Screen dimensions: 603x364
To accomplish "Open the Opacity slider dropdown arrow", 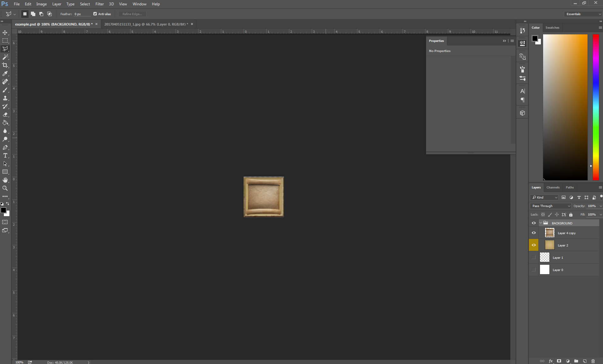I will click(600, 206).
